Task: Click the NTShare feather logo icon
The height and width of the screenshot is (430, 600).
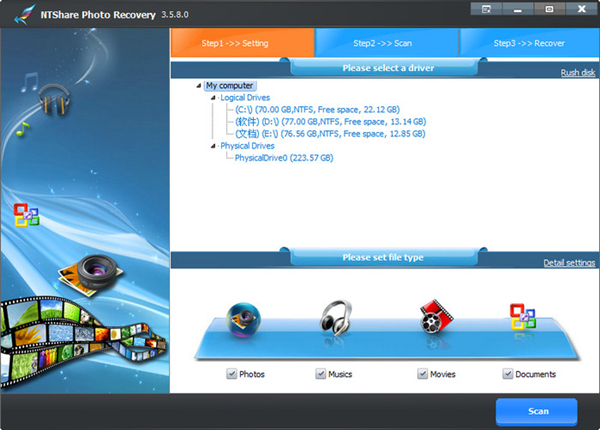Action: (24, 15)
